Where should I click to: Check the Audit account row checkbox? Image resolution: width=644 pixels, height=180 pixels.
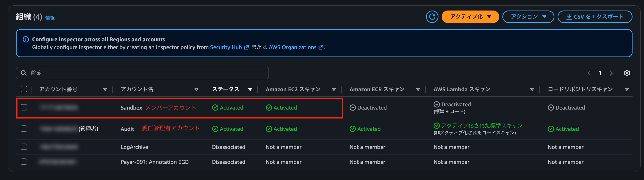(x=24, y=129)
